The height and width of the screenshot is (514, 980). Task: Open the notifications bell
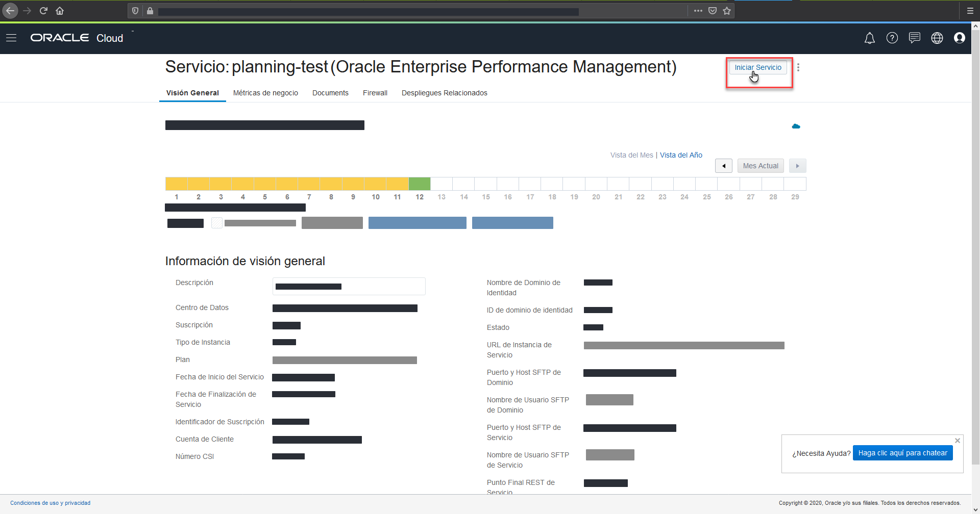tap(869, 38)
